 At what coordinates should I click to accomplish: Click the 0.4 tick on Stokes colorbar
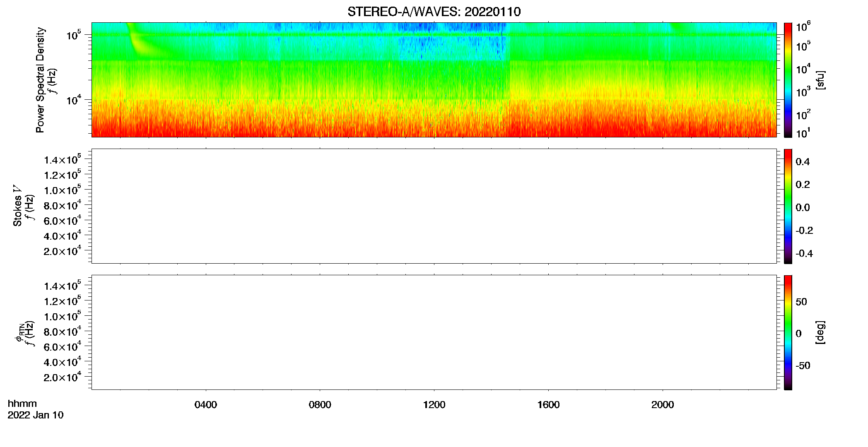(x=803, y=162)
